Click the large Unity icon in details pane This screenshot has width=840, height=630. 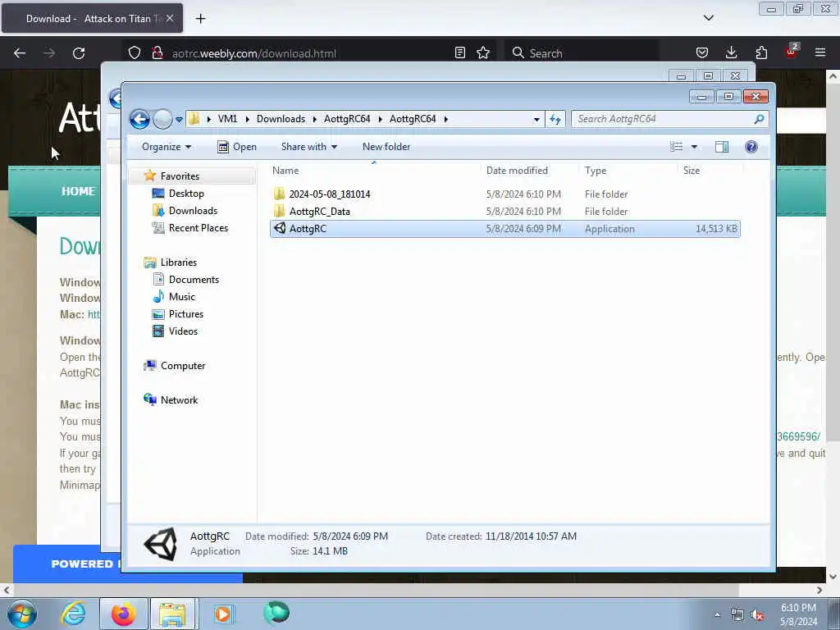pyautogui.click(x=161, y=543)
